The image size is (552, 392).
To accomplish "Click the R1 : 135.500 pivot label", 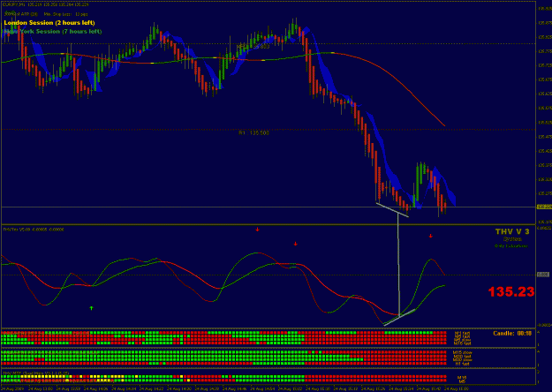I will [x=253, y=133].
